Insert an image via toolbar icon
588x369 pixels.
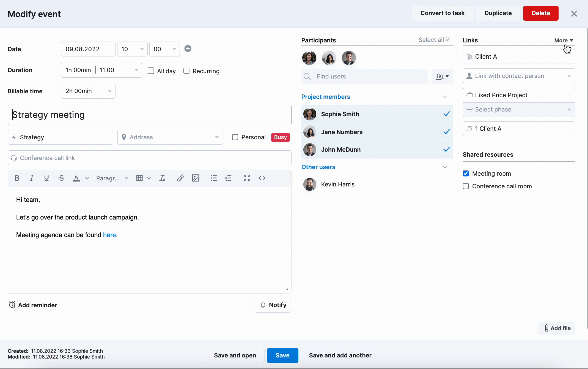coord(196,178)
